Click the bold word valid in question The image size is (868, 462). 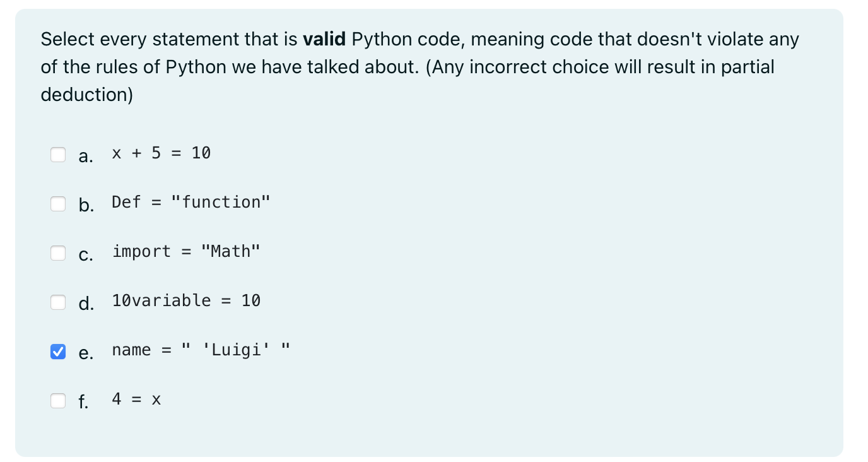(x=324, y=39)
